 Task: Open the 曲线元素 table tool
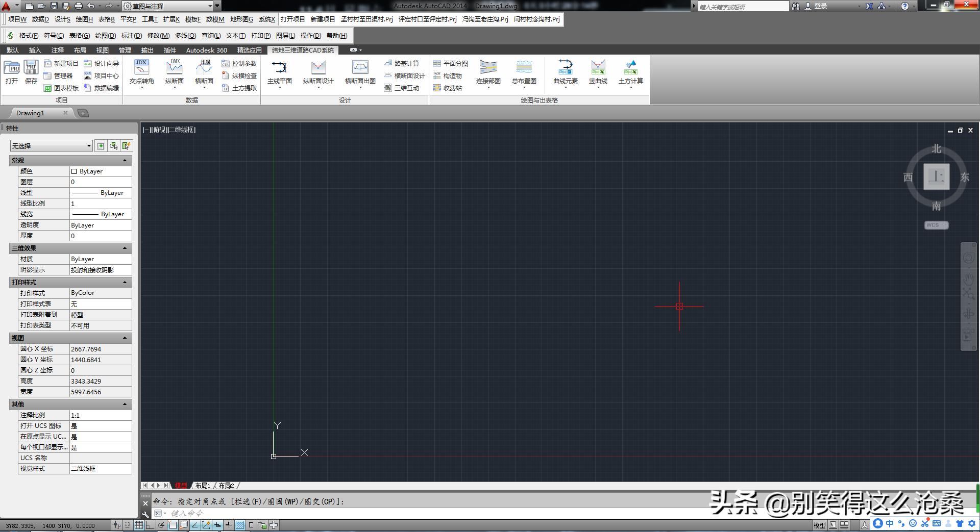coord(566,74)
